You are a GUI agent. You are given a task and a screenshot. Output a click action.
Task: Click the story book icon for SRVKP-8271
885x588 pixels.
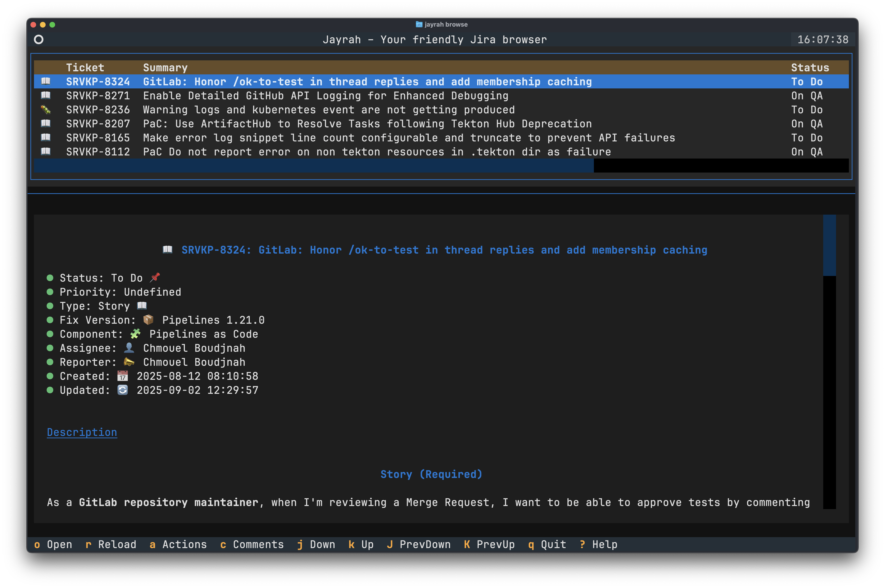point(46,95)
